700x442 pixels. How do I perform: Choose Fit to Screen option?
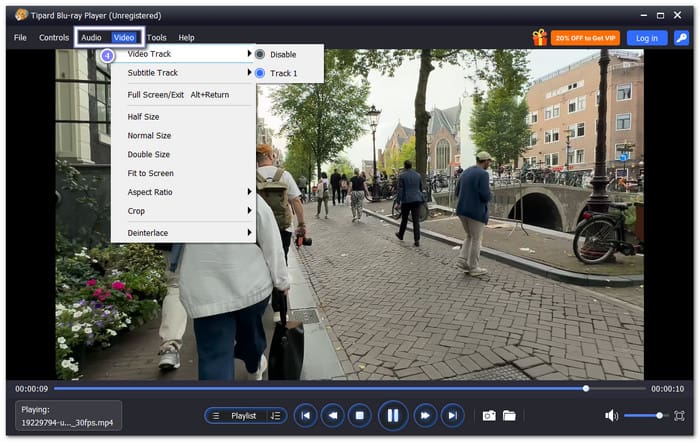183,173
